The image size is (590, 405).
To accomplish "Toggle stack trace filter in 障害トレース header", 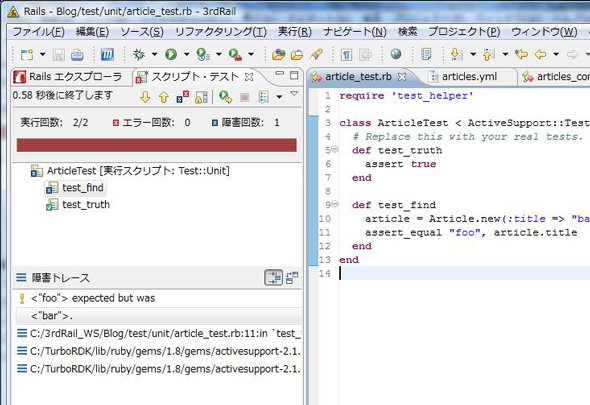I will click(x=273, y=278).
